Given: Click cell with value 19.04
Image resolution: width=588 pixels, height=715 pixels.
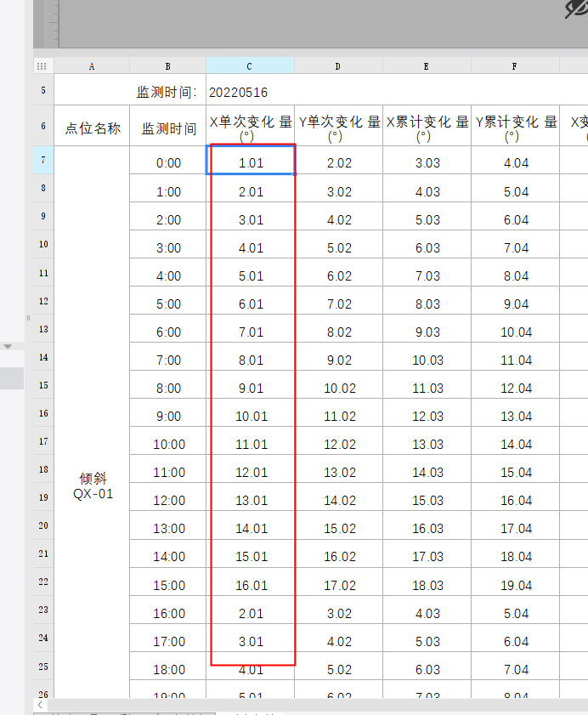Looking at the screenshot, I should (516, 585).
